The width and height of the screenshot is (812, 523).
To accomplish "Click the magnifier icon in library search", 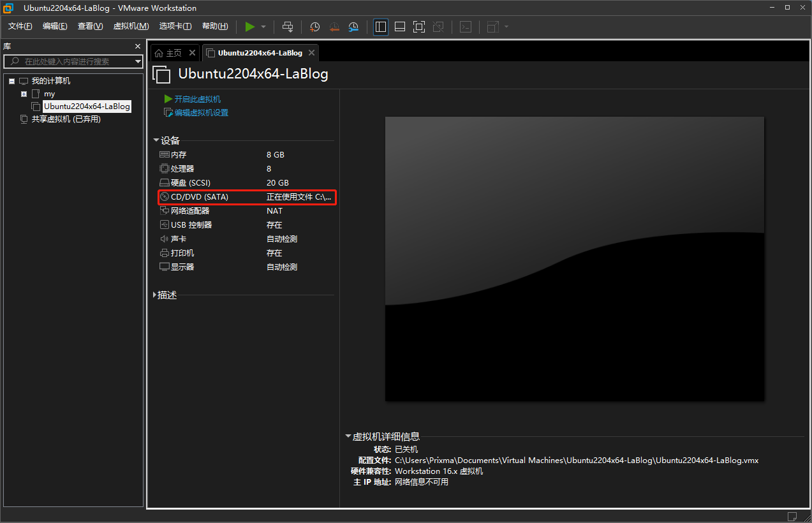I will point(15,62).
